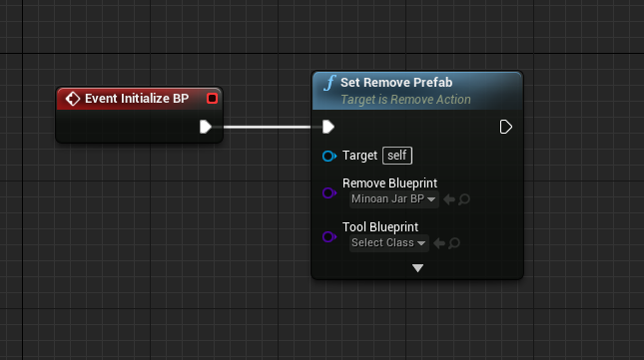
Task: Click the Event Initialize BP execution output pin
Action: click(206, 127)
